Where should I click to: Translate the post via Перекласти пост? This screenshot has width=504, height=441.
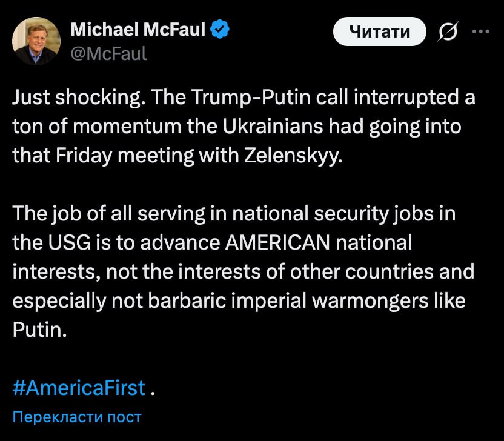click(x=77, y=417)
